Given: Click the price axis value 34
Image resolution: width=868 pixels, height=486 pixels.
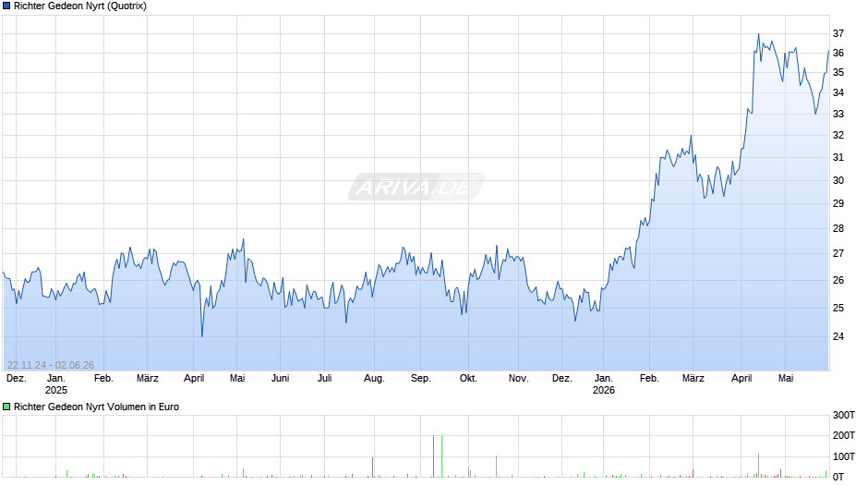Looking at the screenshot, I should point(838,92).
